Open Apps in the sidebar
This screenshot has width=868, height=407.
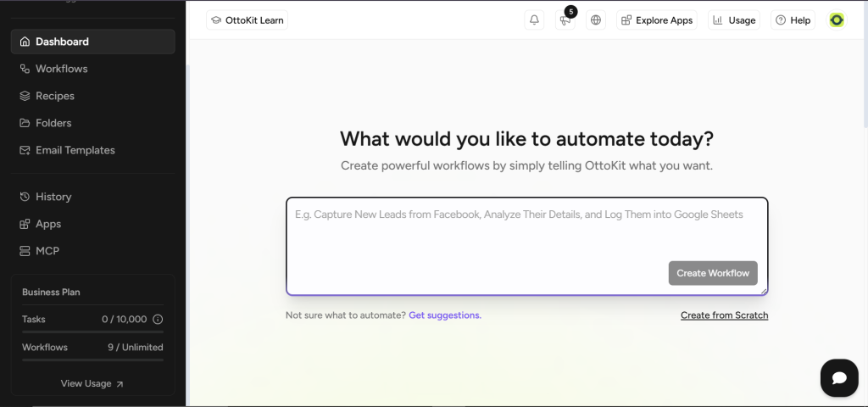[93, 224]
